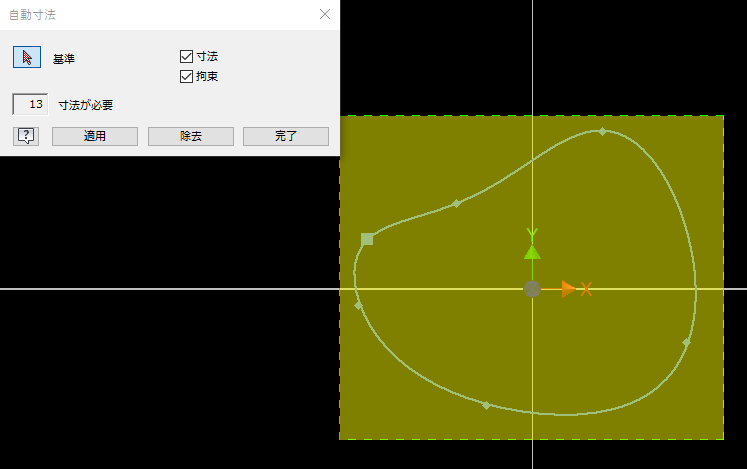Close the 自動寸法 dialog
The height and width of the screenshot is (469, 747).
coord(324,14)
